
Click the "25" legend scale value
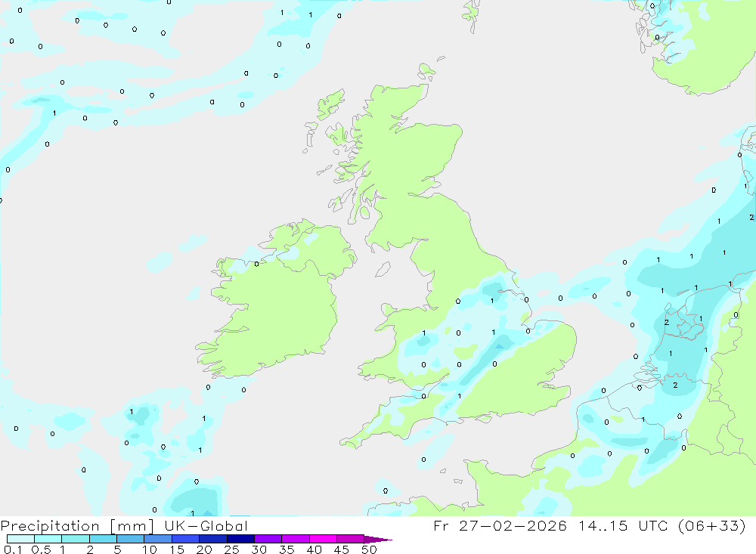232,549
